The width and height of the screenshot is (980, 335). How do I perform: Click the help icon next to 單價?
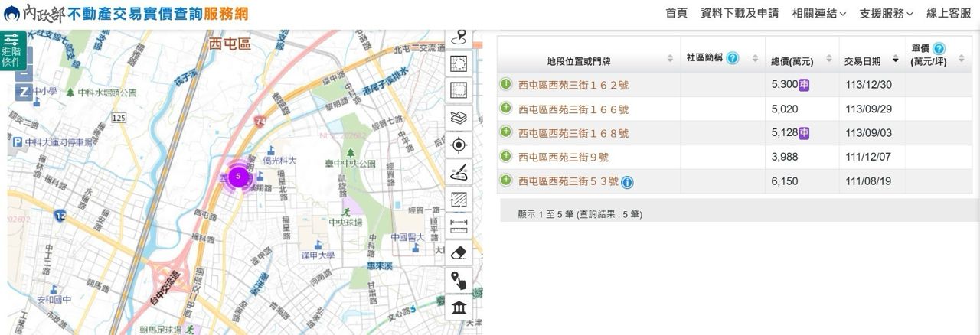click(939, 49)
